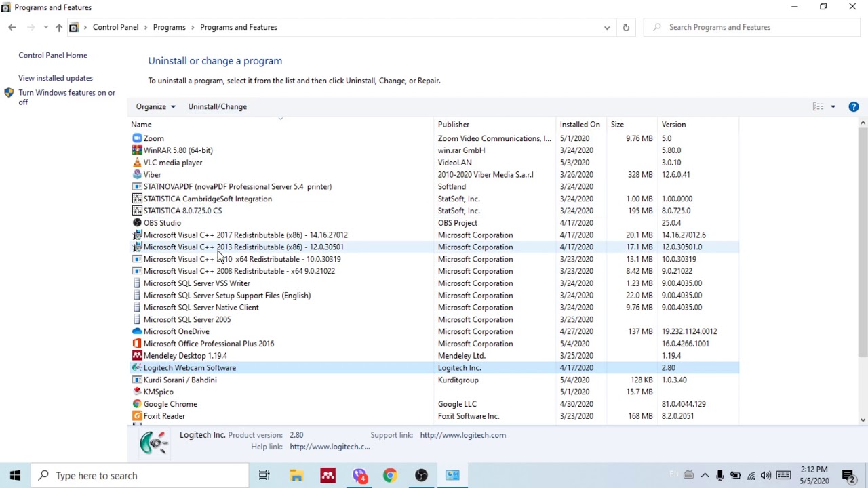868x488 pixels.
Task: Click the Search Programs and Features box
Action: tap(751, 27)
